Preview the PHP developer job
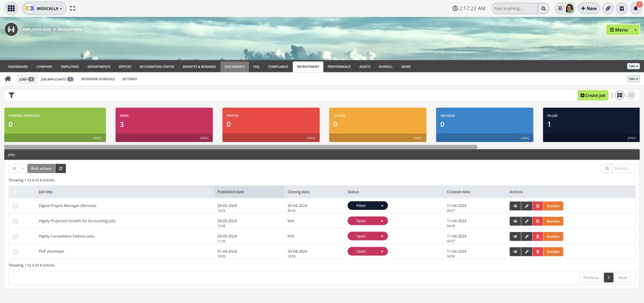 point(515,251)
